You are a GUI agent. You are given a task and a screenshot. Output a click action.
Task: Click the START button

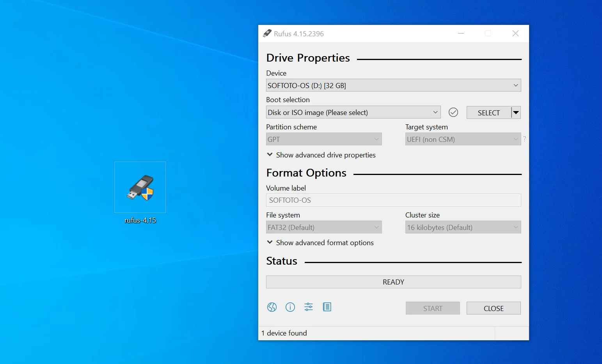tap(433, 308)
